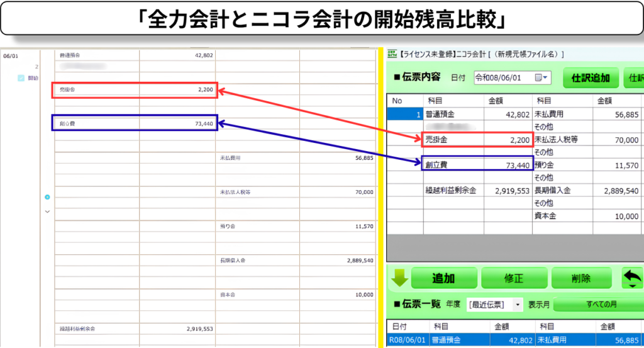Click the small blue circle icon in left ledger
The image size is (644, 348).
pos(47,197)
